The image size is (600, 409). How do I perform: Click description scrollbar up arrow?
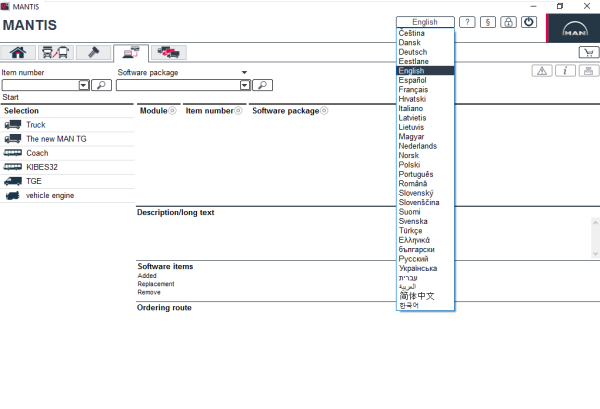click(595, 222)
